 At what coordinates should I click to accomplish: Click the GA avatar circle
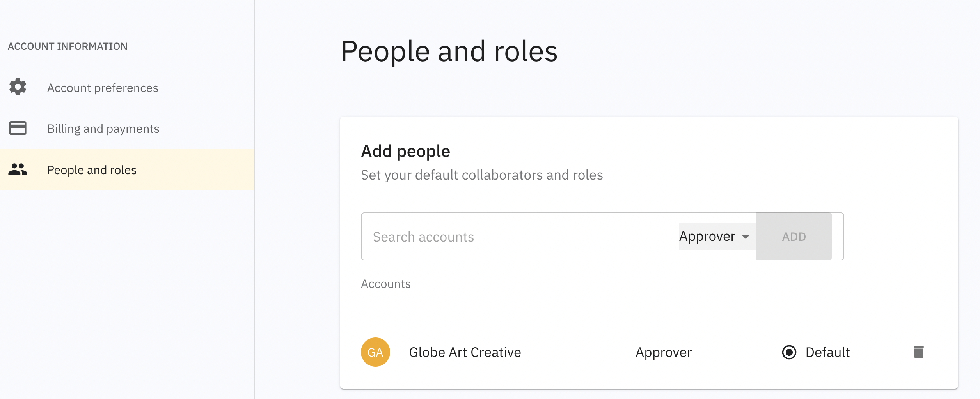click(375, 352)
